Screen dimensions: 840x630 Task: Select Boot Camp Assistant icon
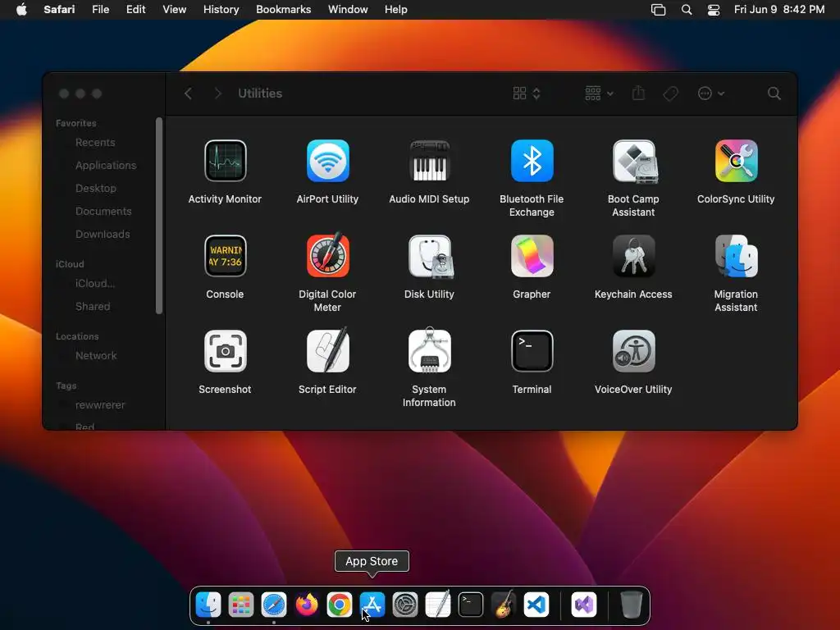(634, 162)
